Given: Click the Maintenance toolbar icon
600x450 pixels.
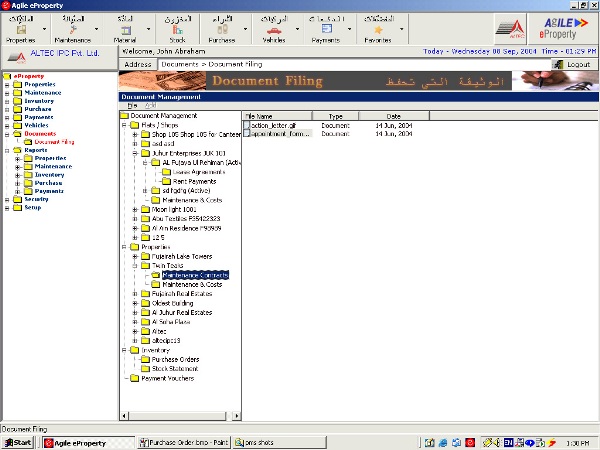Looking at the screenshot, I should (x=72, y=33).
